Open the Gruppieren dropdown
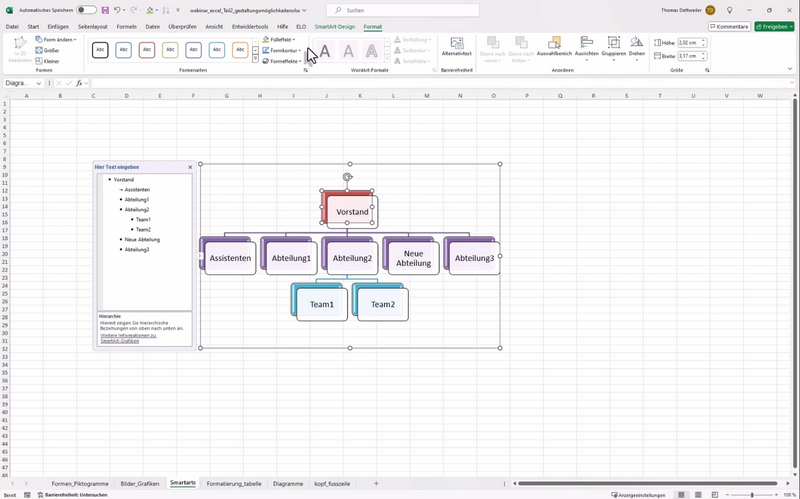 [x=613, y=48]
